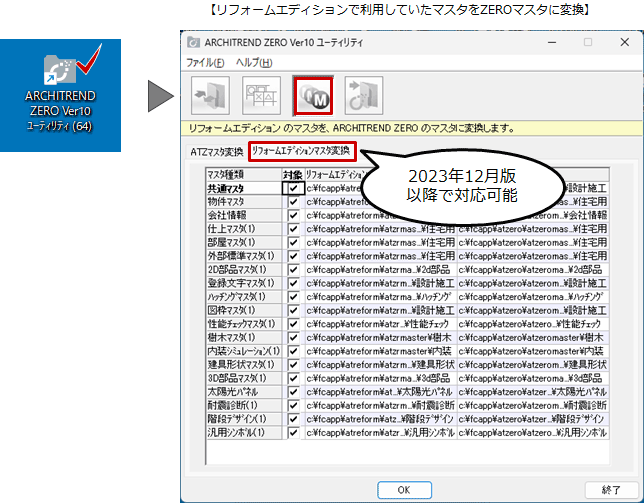
Task: Click 3D部品 destination path cell
Action: (x=533, y=378)
